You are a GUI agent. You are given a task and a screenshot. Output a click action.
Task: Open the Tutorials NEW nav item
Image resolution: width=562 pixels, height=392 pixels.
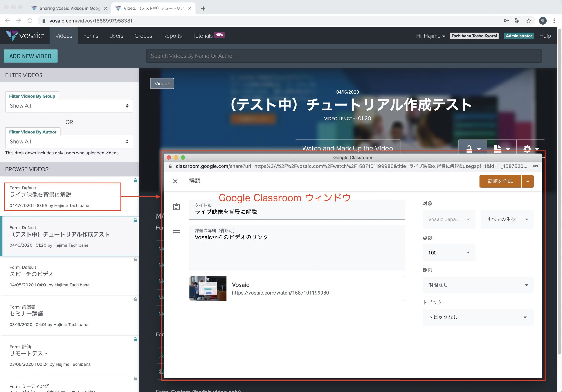point(209,36)
